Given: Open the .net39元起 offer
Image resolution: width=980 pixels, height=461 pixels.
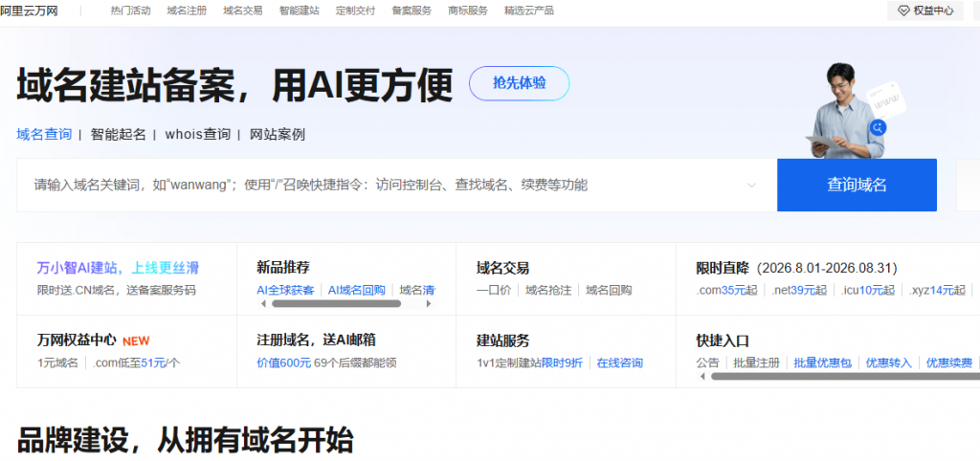Looking at the screenshot, I should click(799, 290).
